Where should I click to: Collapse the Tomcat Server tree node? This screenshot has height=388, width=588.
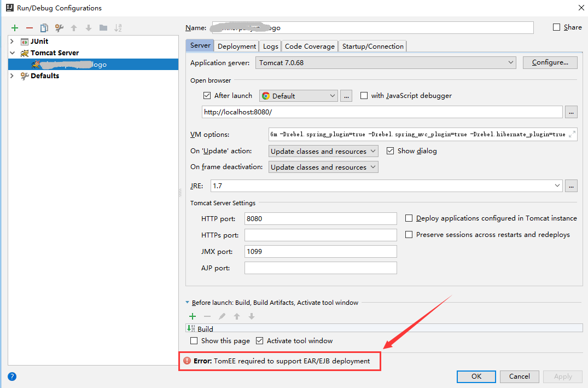12,53
